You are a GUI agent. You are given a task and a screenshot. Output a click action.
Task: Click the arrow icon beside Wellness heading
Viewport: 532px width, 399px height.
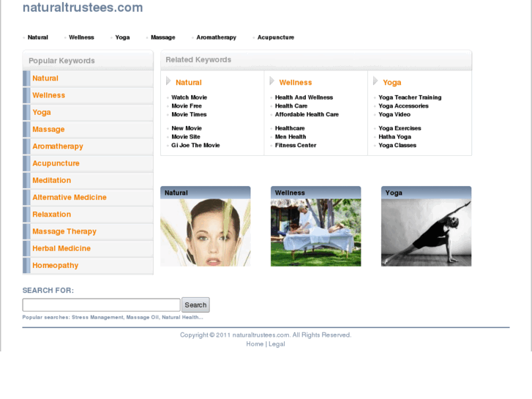click(x=271, y=81)
